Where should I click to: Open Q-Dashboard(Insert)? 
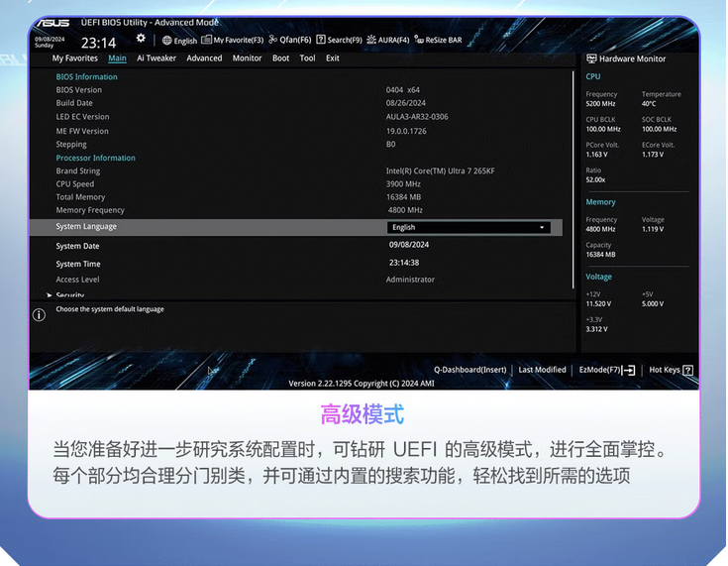[469, 370]
